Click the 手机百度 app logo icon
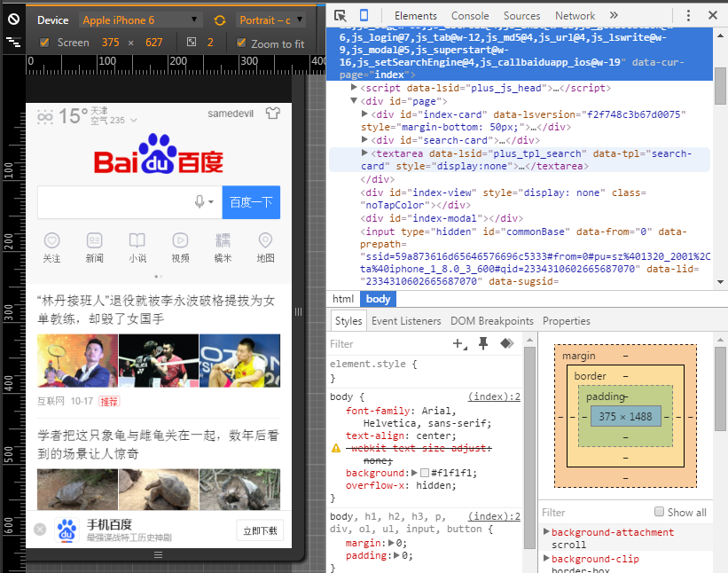The height and width of the screenshot is (573, 728). tap(67, 530)
